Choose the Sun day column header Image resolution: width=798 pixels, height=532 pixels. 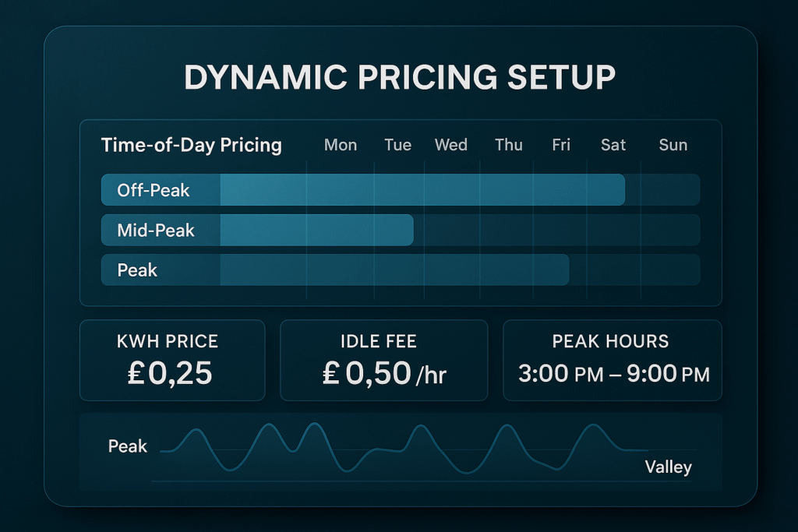pyautogui.click(x=673, y=145)
